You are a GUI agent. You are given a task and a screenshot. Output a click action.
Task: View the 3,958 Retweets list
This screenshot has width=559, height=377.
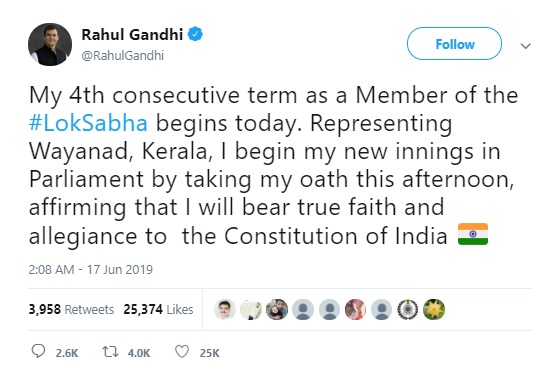tap(71, 309)
